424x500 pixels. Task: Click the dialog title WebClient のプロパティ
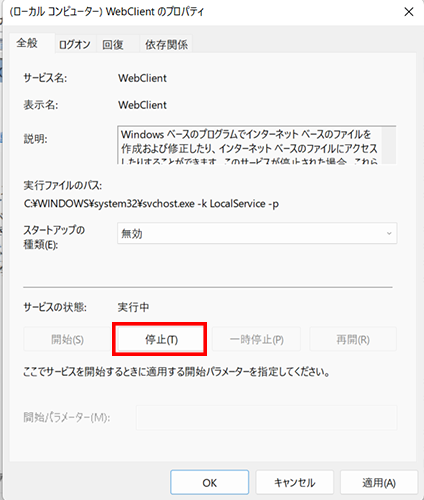[x=107, y=12]
